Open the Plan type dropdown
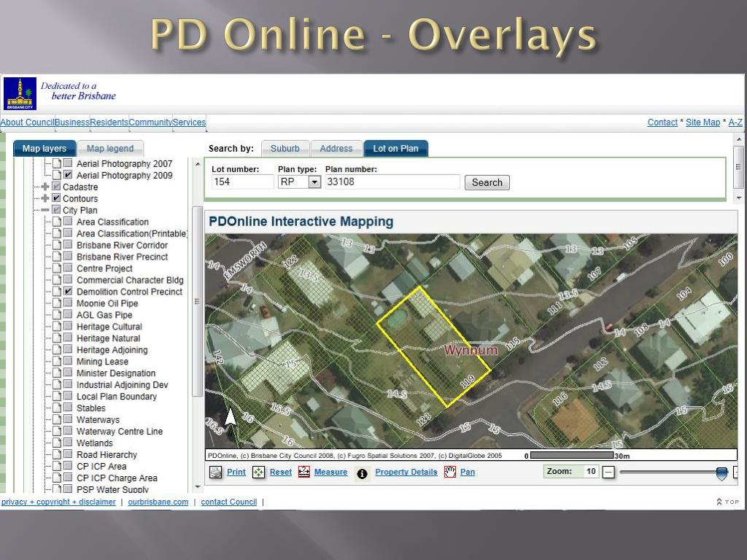Screen dimensions: 747x560 click(x=314, y=182)
